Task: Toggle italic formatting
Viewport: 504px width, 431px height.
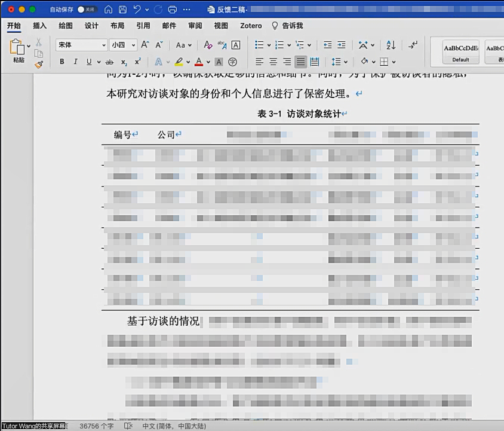Action: tap(75, 62)
